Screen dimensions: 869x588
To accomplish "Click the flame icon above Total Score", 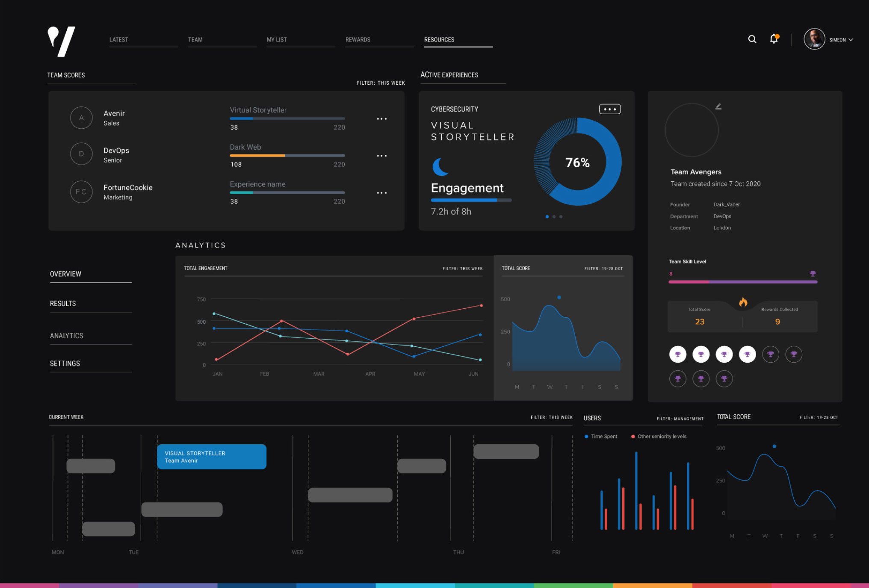I will [743, 302].
